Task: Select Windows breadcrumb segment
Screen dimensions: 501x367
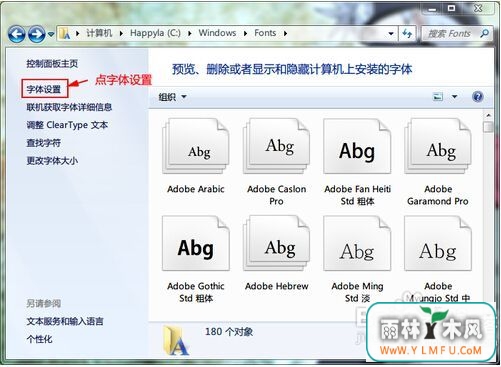Action: (x=217, y=33)
